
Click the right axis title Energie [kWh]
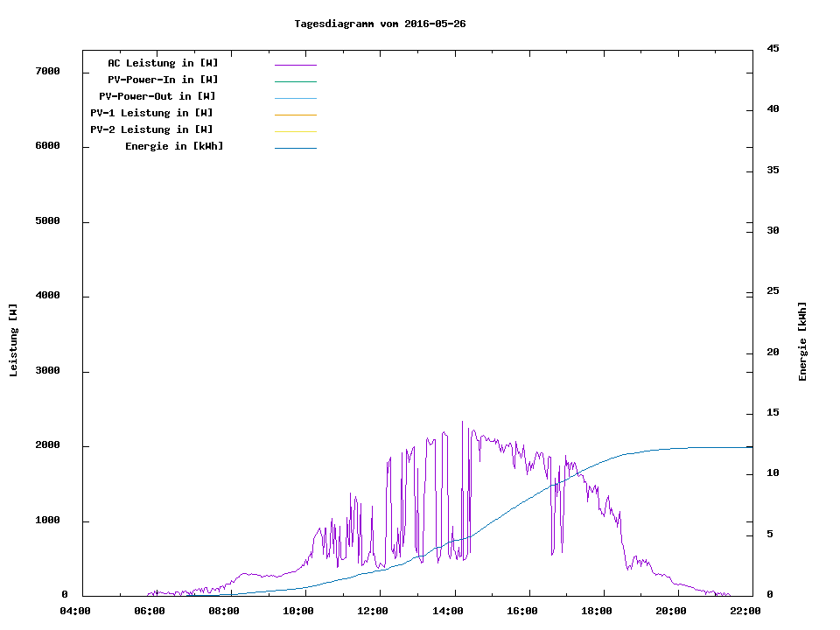click(802, 341)
